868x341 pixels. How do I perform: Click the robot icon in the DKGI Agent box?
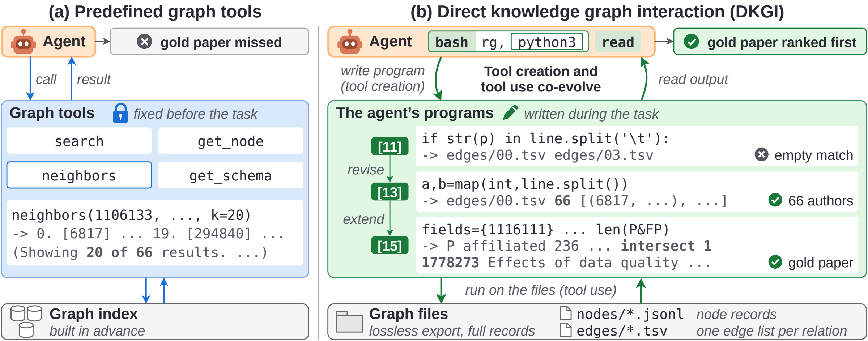[x=350, y=42]
